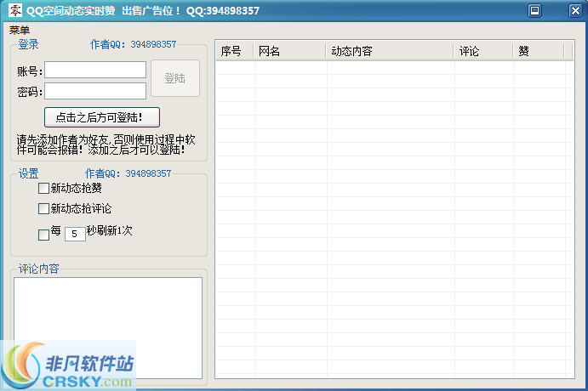The width and height of the screenshot is (588, 391).
Task: Click the app logo icon in title bar
Action: coord(15,10)
